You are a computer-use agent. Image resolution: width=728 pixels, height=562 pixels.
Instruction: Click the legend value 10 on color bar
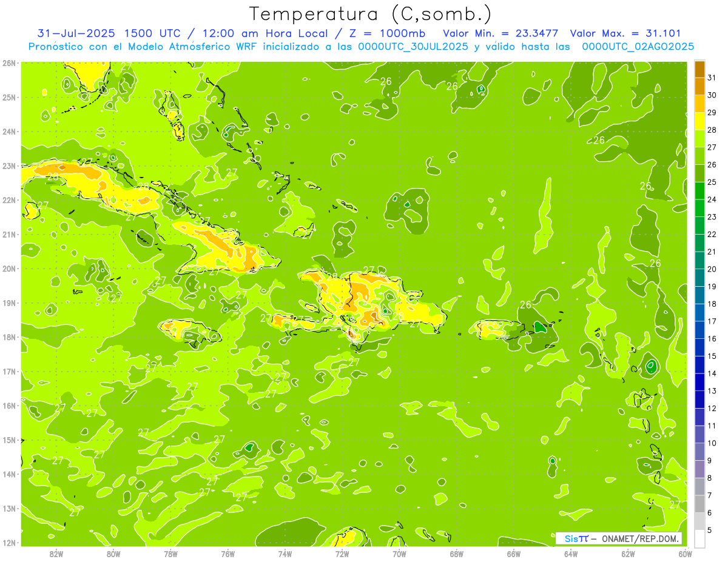point(712,443)
